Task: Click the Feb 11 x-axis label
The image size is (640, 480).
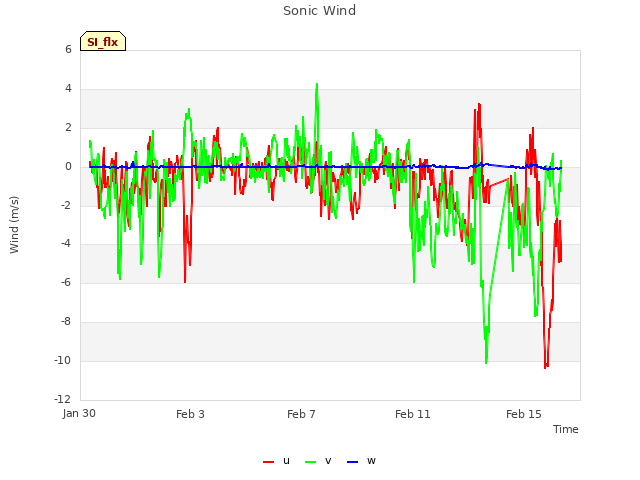Action: tap(413, 414)
